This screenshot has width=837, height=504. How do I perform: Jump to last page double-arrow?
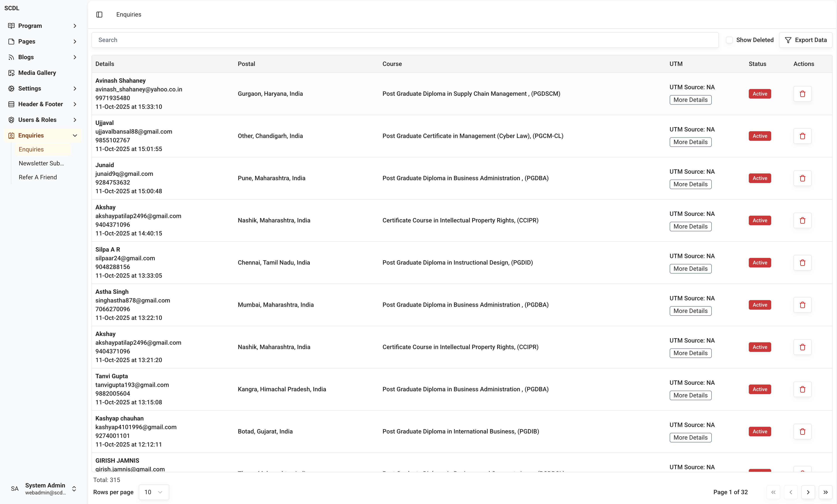(825, 492)
